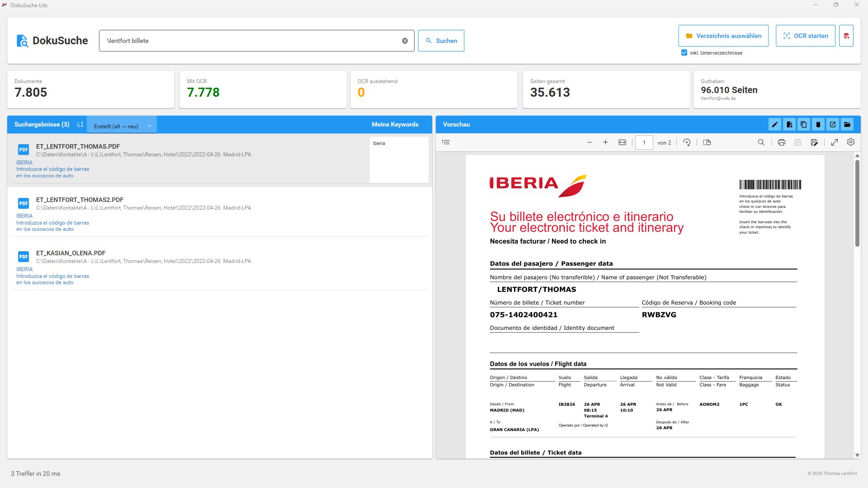Click the rename (pencil) icon in Vorschau header
The height and width of the screenshot is (488, 868).
(x=774, y=125)
